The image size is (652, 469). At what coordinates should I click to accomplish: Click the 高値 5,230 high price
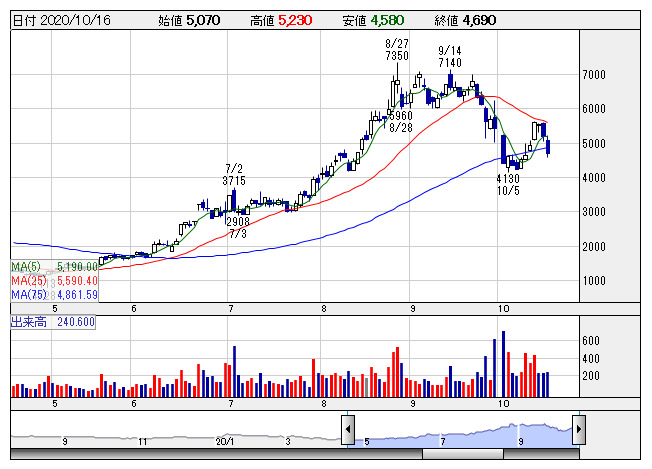pyautogui.click(x=281, y=20)
